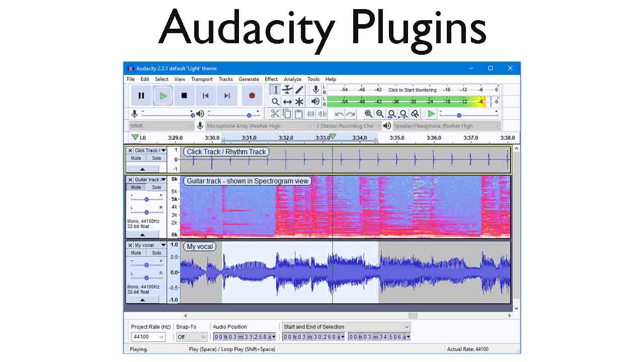Click Fit Project to Width zoom icon

tap(403, 114)
